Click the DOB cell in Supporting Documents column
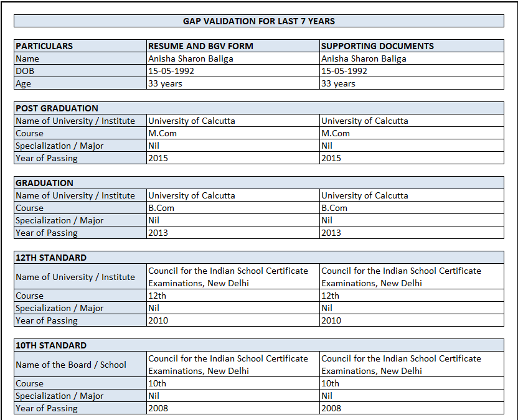 tap(412, 71)
